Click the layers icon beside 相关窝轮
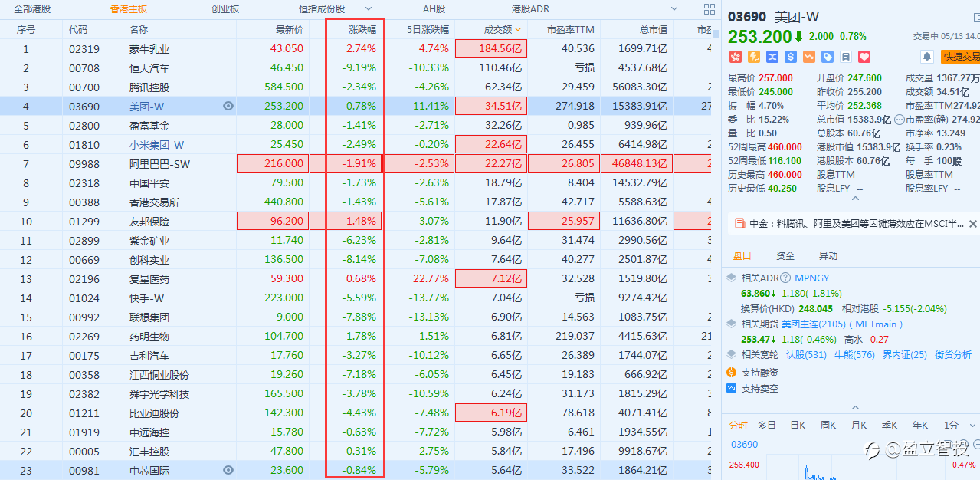 (732, 354)
